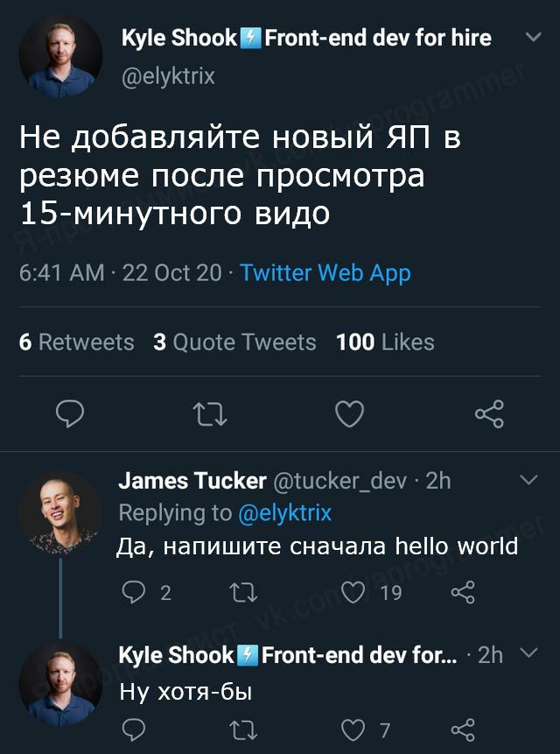This screenshot has width=560, height=754.
Task: Share James Tucker's reply
Action: tap(462, 593)
